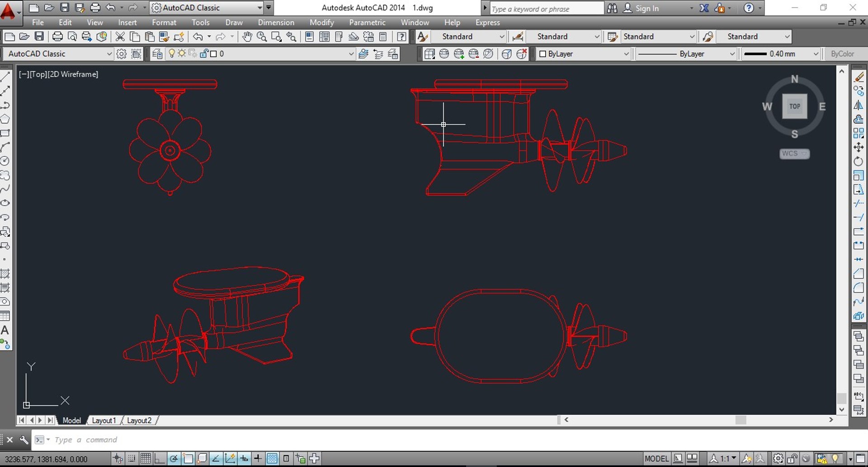
Task: Toggle Polar Tracking in status bar
Action: pos(174,459)
